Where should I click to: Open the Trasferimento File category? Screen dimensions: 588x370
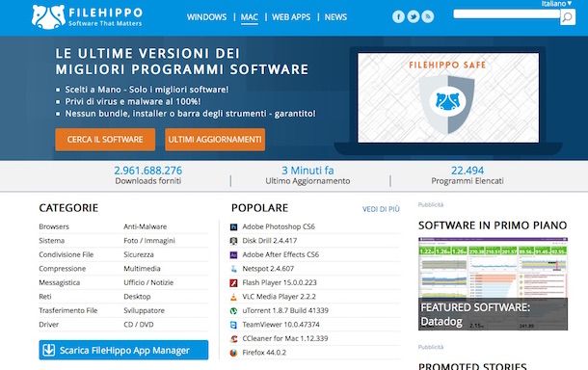coord(68,310)
